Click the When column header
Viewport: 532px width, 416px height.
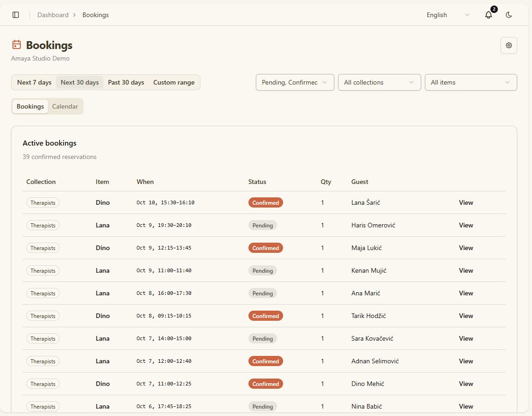(145, 182)
